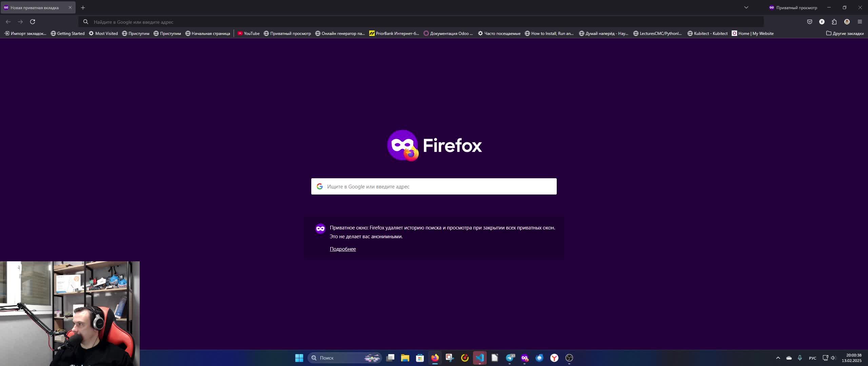
Task: Open the Getting Started bookmark
Action: click(67, 33)
